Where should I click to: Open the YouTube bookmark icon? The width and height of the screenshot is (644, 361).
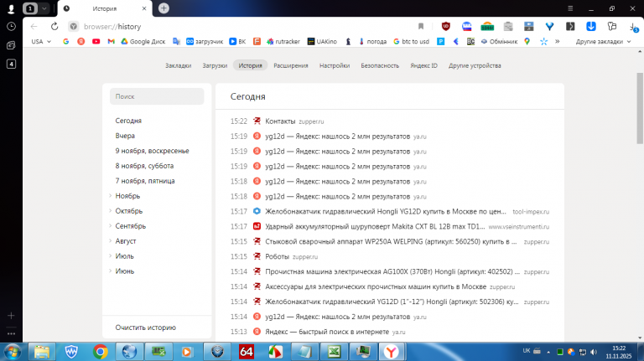[96, 41]
